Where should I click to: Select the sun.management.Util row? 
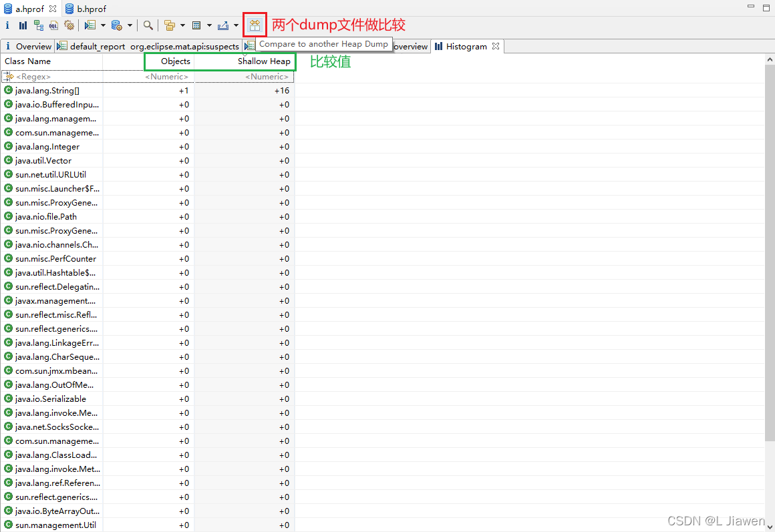(147, 525)
